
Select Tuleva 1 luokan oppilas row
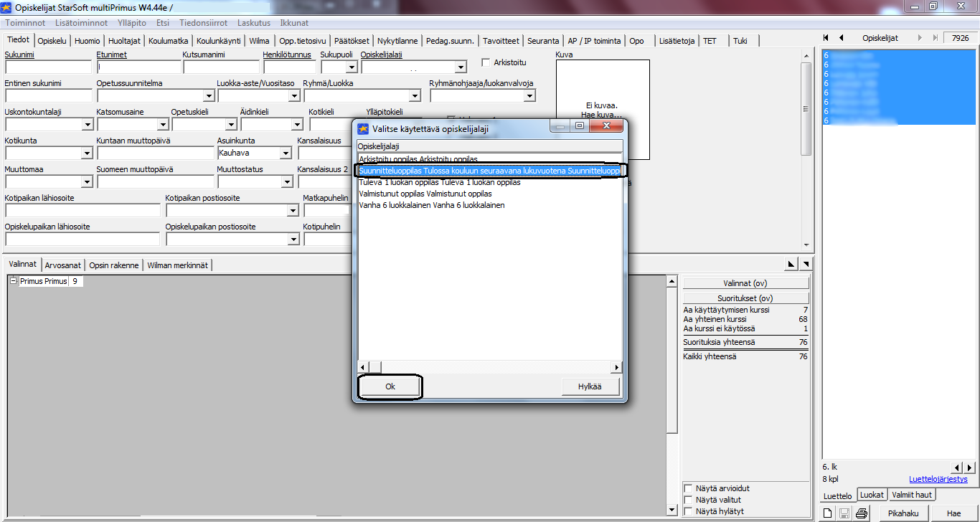[490, 182]
